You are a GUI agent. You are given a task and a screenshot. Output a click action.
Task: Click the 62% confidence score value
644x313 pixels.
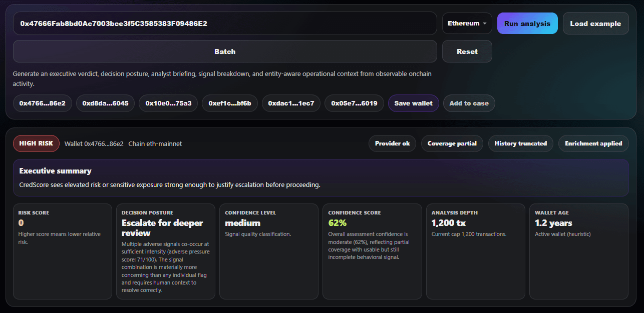[x=338, y=223]
